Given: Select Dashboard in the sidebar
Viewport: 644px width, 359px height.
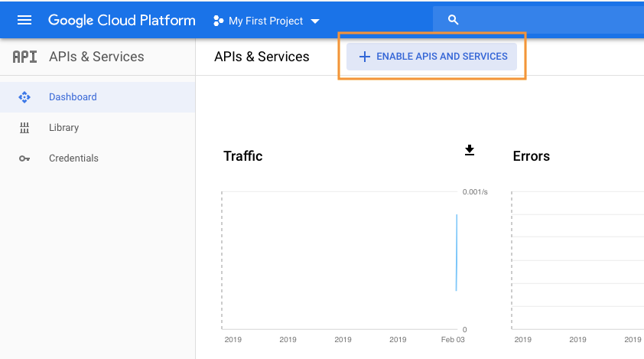Looking at the screenshot, I should pyautogui.click(x=97, y=97).
